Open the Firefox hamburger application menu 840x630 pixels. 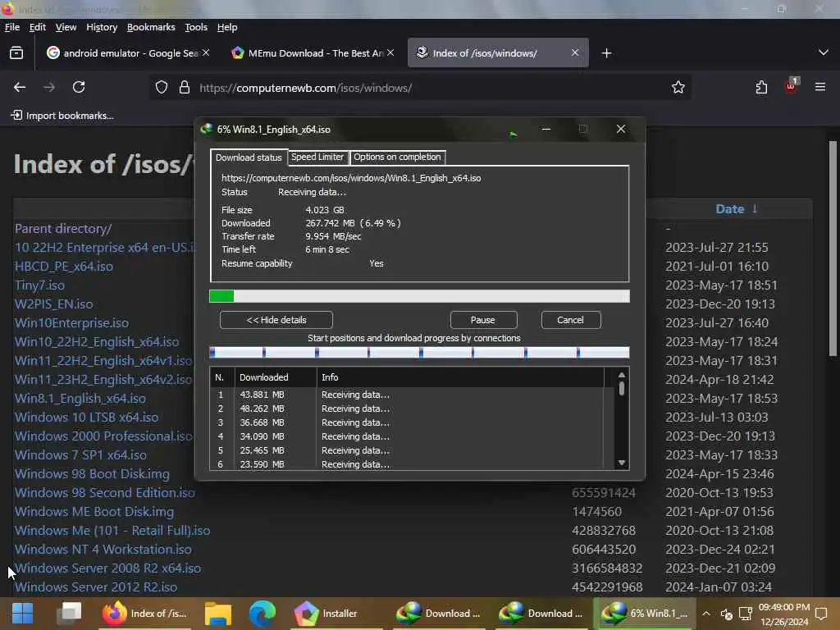click(x=820, y=87)
